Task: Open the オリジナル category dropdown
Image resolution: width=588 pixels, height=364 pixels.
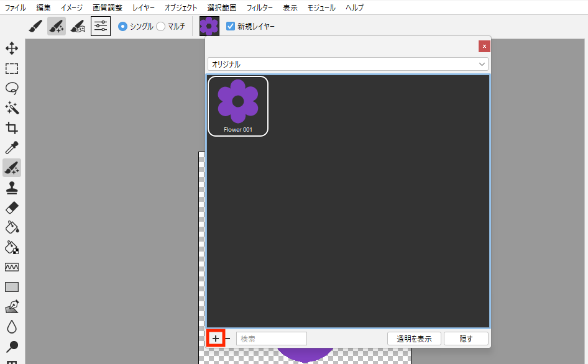Action: pyautogui.click(x=348, y=64)
